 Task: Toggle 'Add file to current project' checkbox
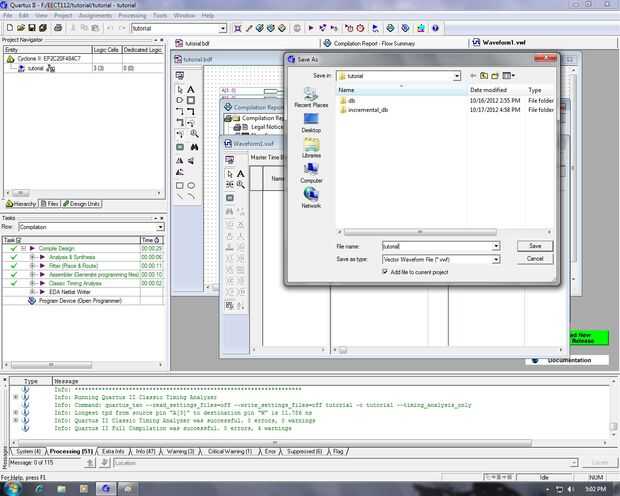[x=385, y=272]
